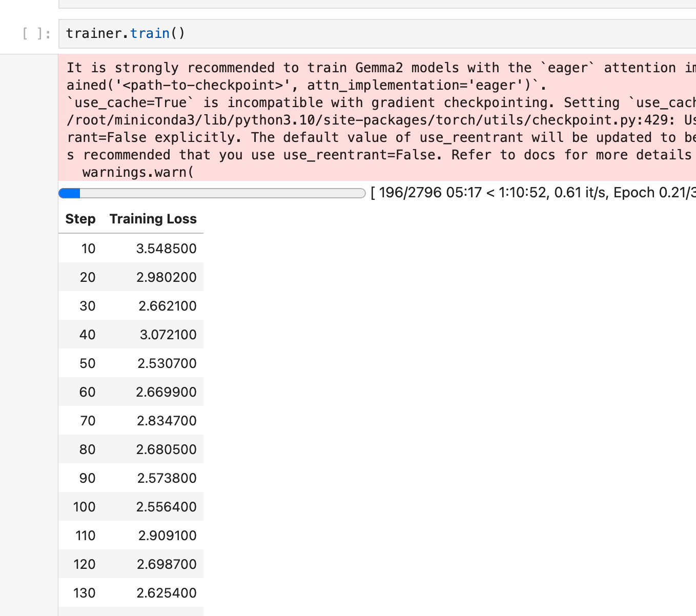Image resolution: width=696 pixels, height=616 pixels.
Task: Click the blue training progress bar
Action: pyautogui.click(x=212, y=193)
